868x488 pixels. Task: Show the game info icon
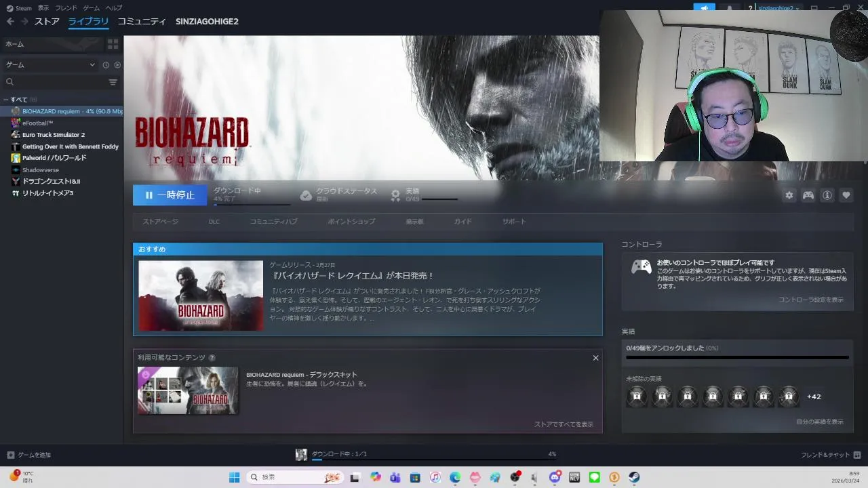click(x=827, y=195)
